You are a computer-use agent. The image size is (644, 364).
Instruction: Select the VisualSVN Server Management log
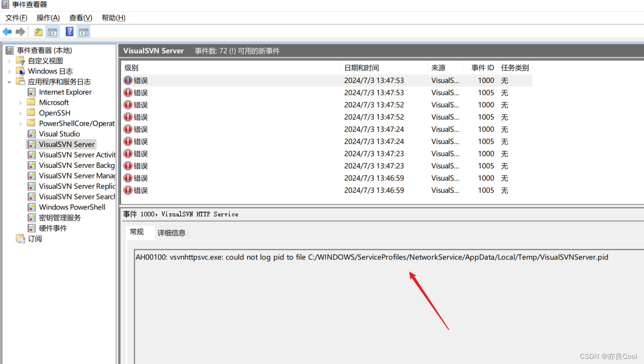[x=77, y=176]
